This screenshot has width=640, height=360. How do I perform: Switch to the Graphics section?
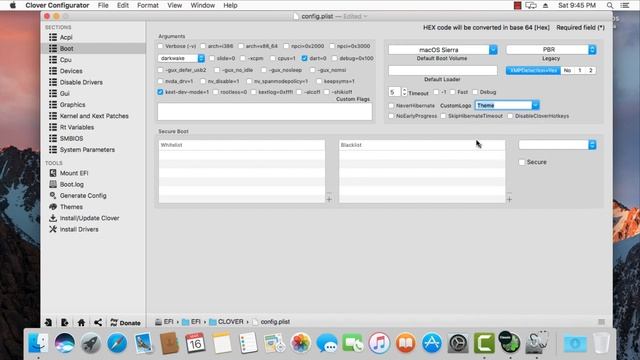pyautogui.click(x=72, y=104)
